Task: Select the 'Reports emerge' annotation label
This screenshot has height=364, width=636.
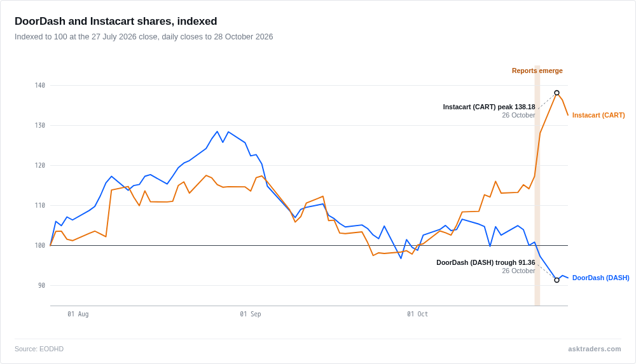Action: click(x=537, y=71)
